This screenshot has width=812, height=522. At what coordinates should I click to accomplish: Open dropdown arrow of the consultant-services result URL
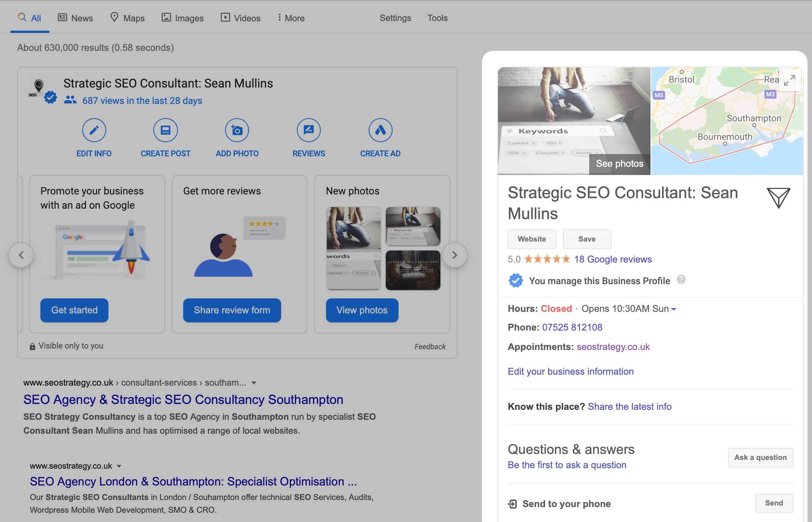pyautogui.click(x=254, y=383)
